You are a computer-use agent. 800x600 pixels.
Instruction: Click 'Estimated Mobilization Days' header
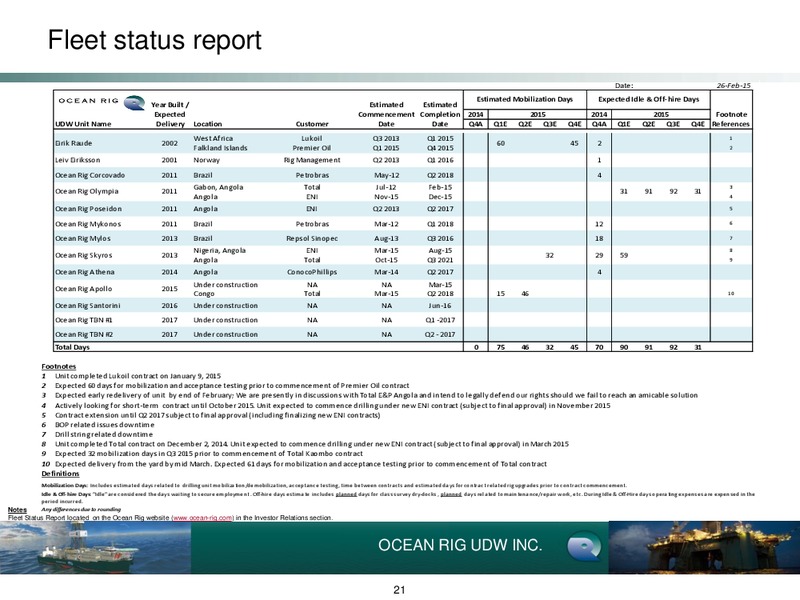(524, 99)
